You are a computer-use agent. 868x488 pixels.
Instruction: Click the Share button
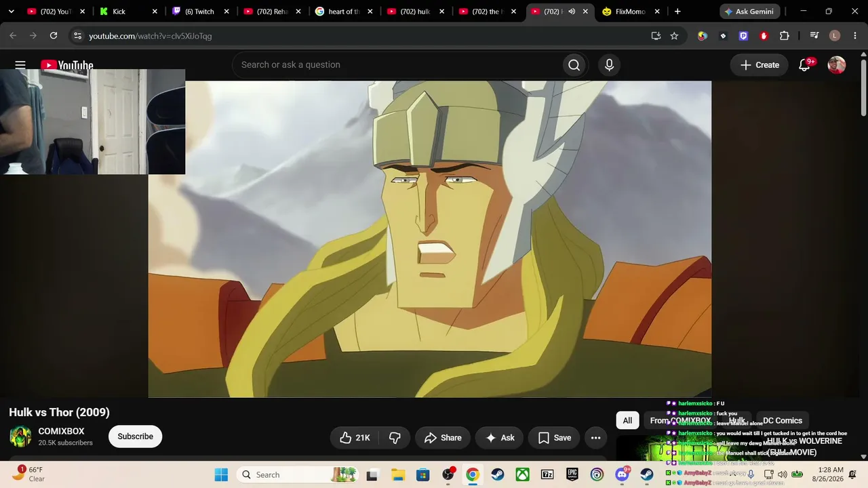point(443,438)
